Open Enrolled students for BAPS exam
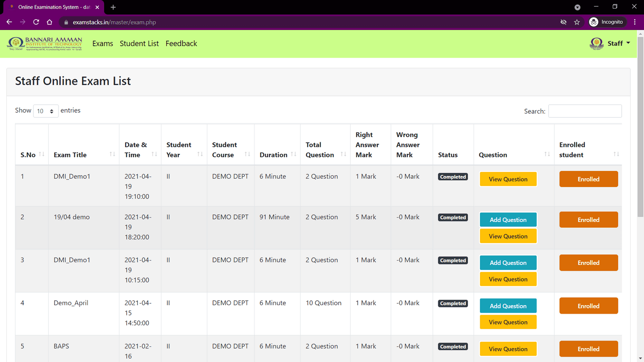 (x=589, y=349)
